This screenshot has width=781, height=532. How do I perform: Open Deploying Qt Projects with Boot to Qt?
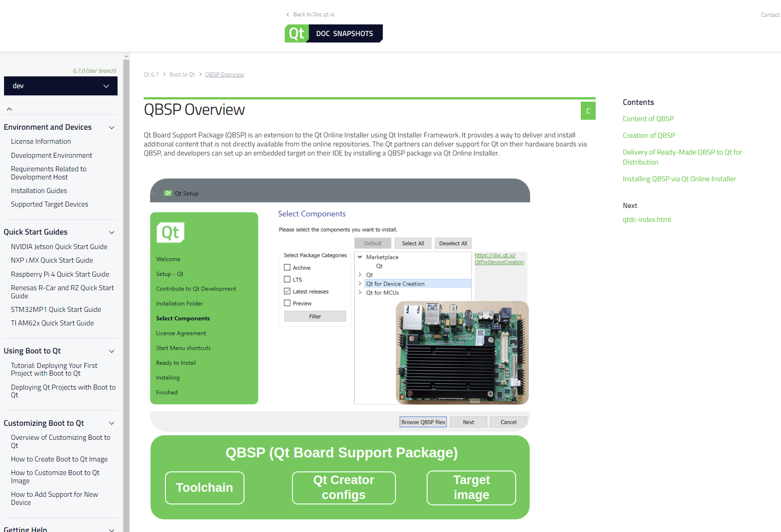[63, 391]
